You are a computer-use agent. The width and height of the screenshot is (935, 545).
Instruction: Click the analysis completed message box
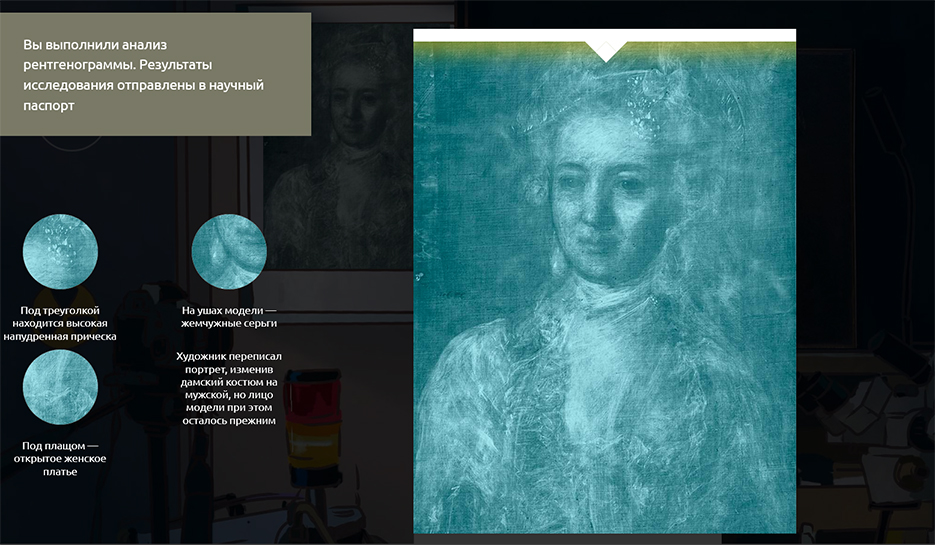click(x=155, y=75)
